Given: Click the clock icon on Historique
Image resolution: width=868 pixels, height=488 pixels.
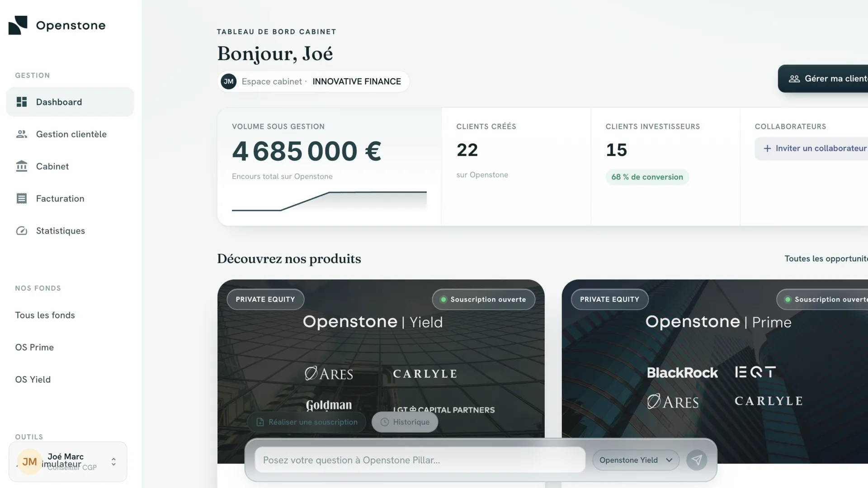Looking at the screenshot, I should click(385, 422).
